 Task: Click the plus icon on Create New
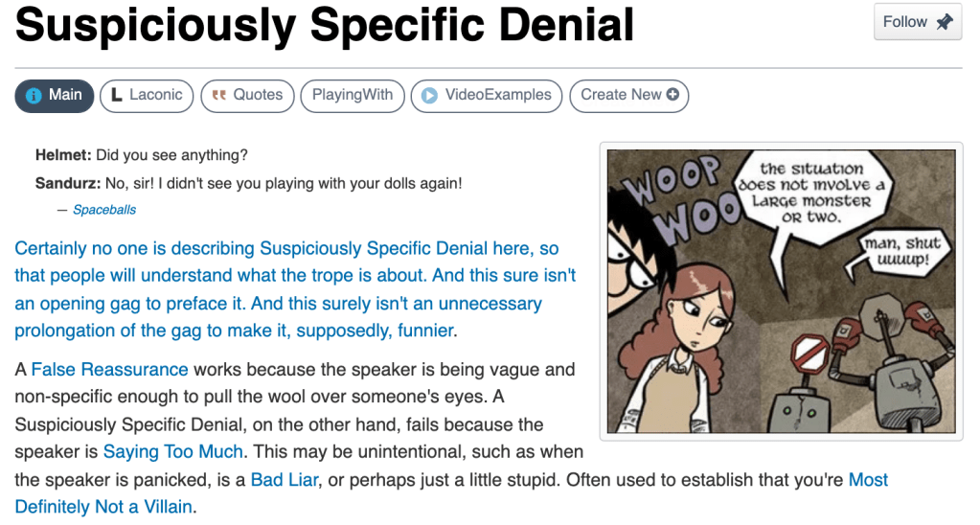tap(672, 95)
